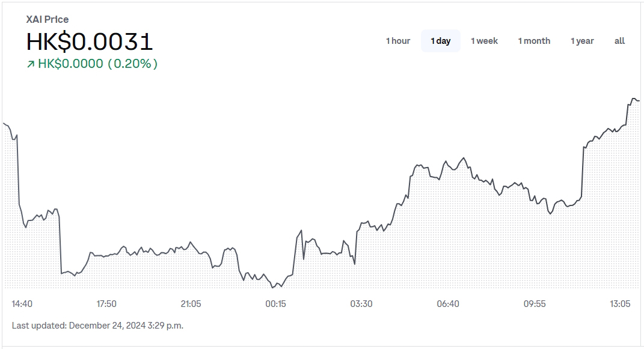
Task: Click the price line's rightmost end point
Action: [639, 100]
